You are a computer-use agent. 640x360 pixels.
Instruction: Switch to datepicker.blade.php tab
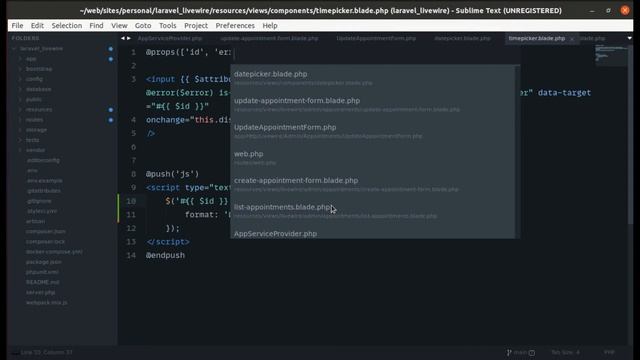coord(462,38)
